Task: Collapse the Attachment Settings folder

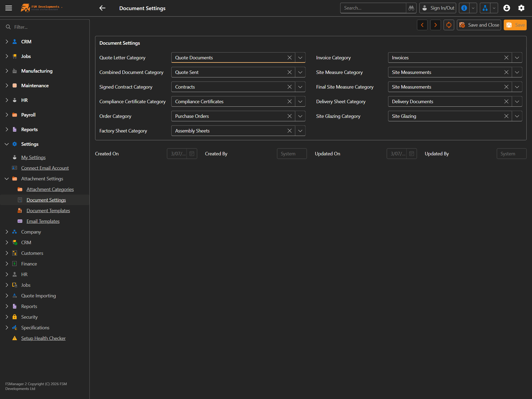Action: 7,179
